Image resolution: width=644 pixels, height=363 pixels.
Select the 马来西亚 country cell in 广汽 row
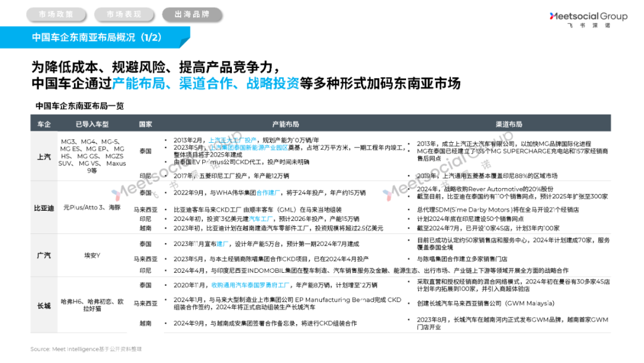[x=145, y=259]
